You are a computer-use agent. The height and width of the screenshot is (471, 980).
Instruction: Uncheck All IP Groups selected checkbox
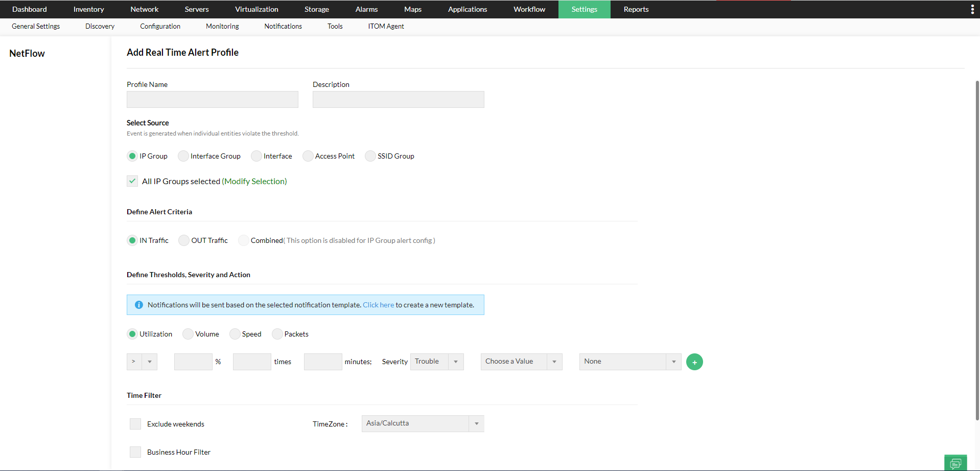(132, 181)
